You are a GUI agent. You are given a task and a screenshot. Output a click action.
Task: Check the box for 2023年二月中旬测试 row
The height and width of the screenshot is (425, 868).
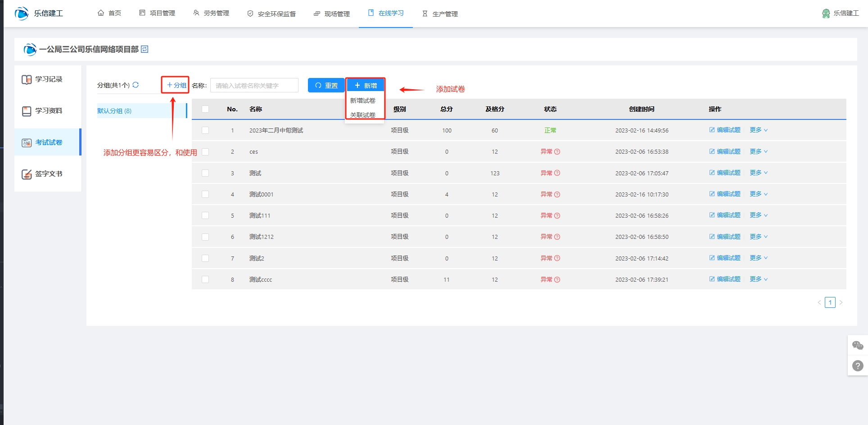(205, 130)
